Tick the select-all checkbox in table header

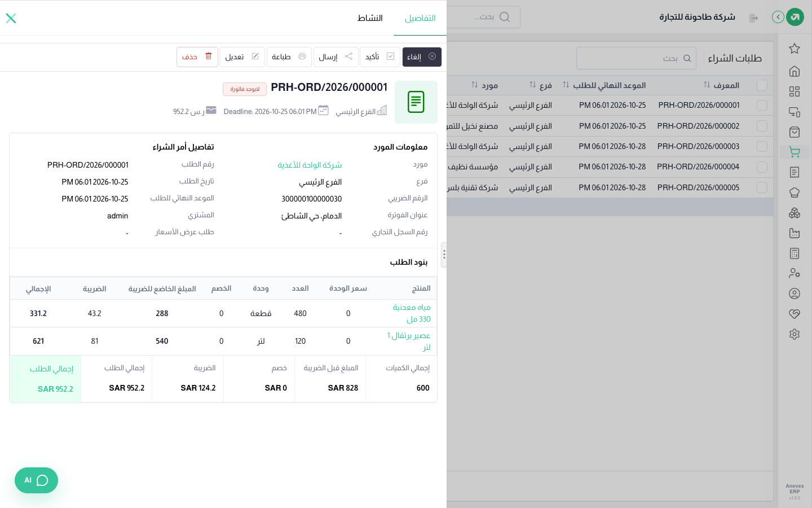(762, 85)
